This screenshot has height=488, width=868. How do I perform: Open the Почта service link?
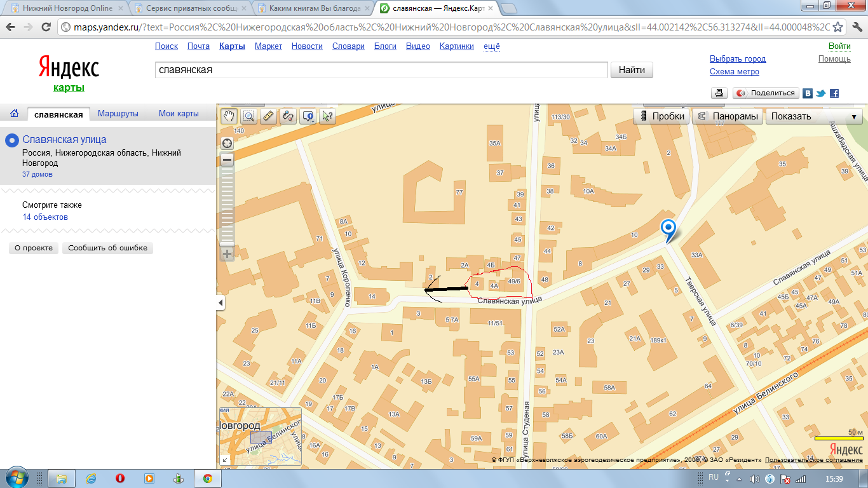(x=198, y=46)
